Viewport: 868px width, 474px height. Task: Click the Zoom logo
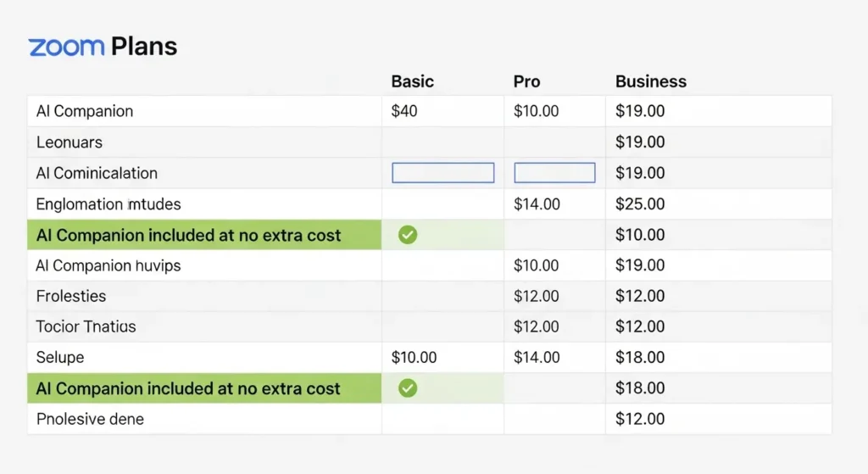pos(66,46)
